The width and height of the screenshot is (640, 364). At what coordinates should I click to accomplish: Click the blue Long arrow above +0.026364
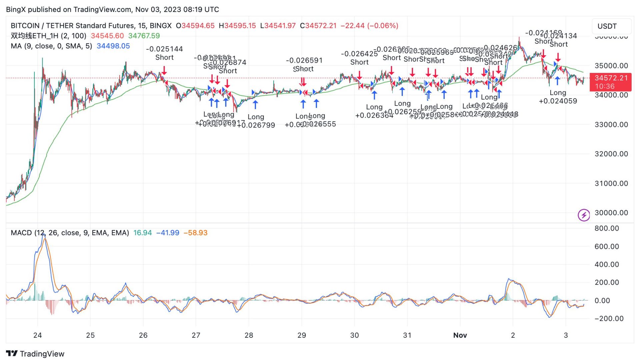click(x=374, y=95)
